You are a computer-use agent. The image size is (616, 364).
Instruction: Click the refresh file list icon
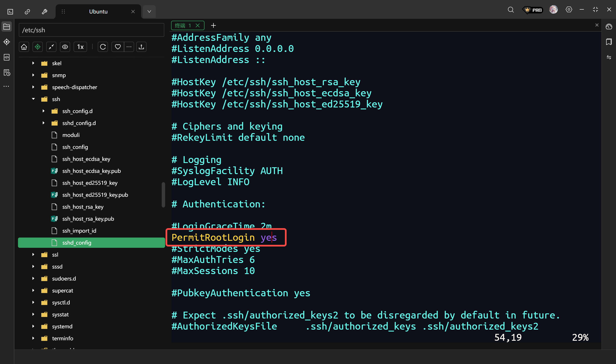(103, 47)
